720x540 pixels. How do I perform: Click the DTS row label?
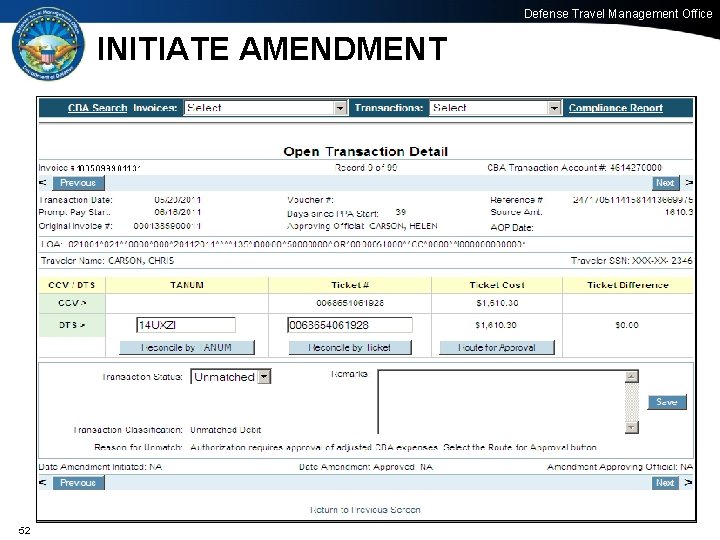pos(72,325)
